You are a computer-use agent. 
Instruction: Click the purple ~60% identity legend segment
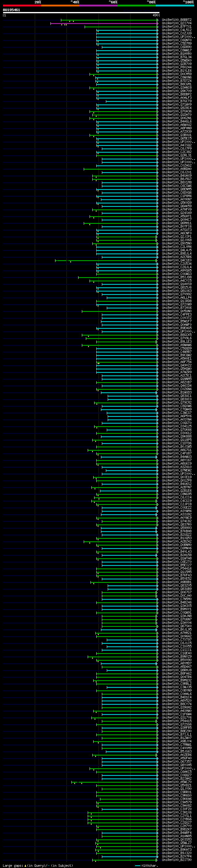click(x=98, y=6)
